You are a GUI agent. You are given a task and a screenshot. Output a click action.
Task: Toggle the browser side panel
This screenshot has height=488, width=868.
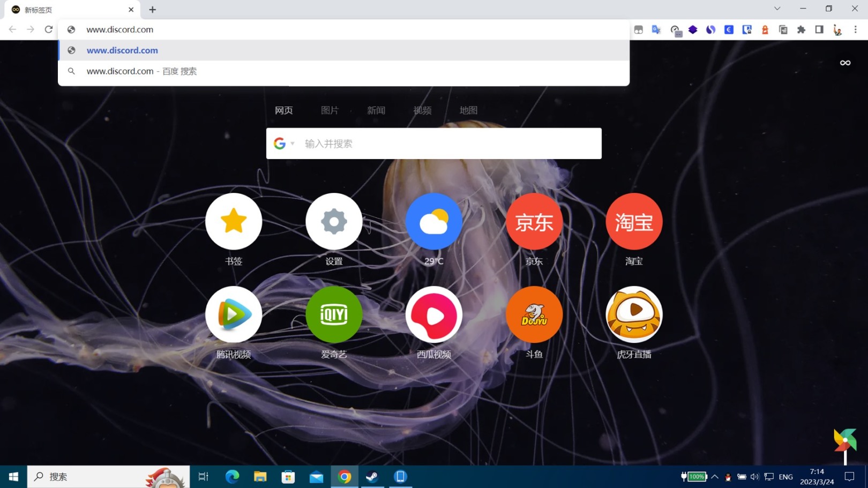pos(819,30)
